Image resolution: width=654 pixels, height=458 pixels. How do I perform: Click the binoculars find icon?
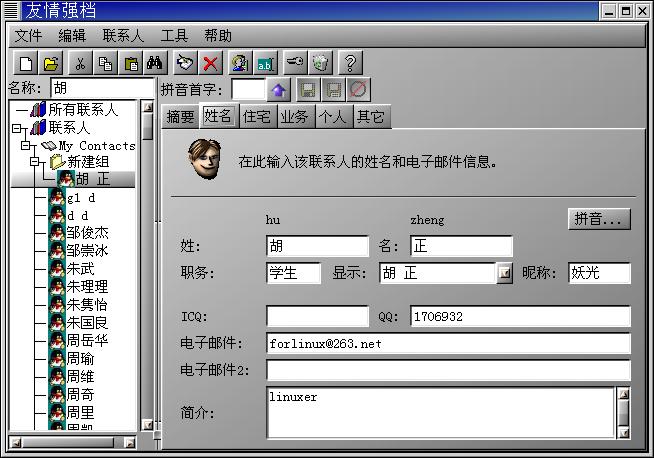coord(155,64)
